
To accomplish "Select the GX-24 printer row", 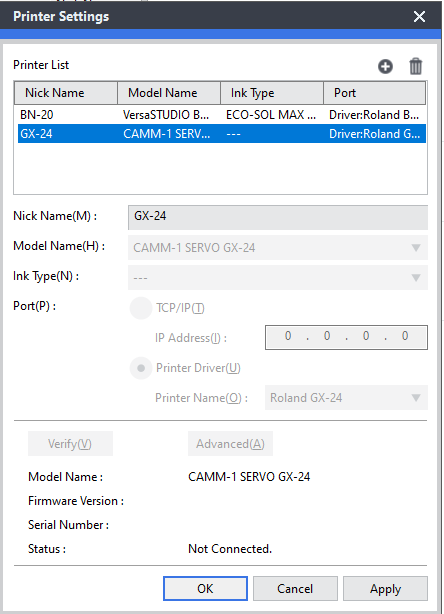I will coord(222,134).
